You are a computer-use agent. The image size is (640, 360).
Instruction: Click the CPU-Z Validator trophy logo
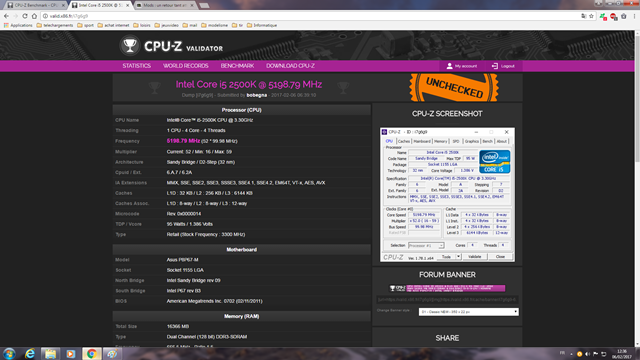pos(130,46)
